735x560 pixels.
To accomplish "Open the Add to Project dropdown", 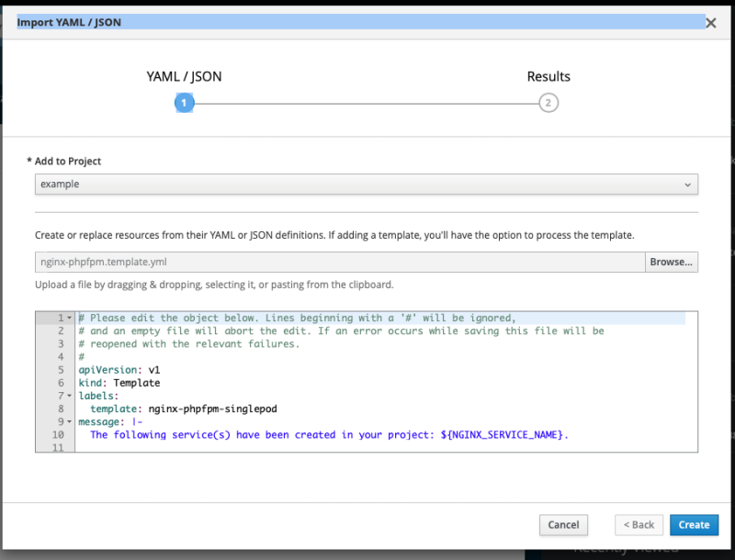I will [x=366, y=184].
